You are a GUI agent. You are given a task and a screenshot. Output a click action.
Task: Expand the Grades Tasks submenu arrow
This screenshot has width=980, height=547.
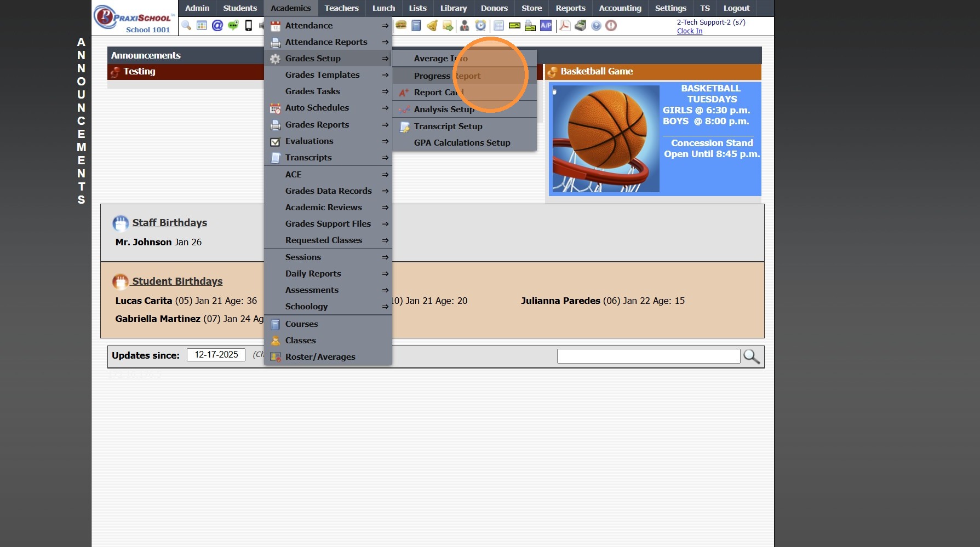385,91
